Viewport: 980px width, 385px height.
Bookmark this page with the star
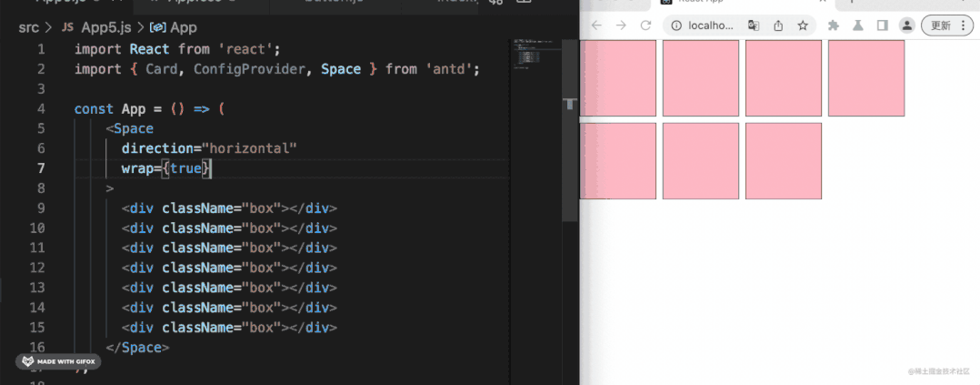pos(803,25)
